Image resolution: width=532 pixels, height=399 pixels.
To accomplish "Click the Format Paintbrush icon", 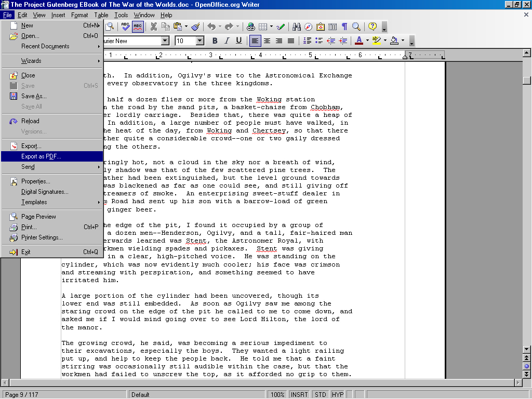I will [195, 26].
